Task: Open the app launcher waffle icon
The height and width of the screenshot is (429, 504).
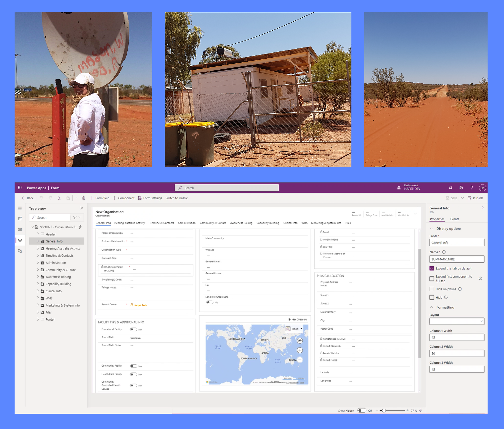Action: pos(20,188)
